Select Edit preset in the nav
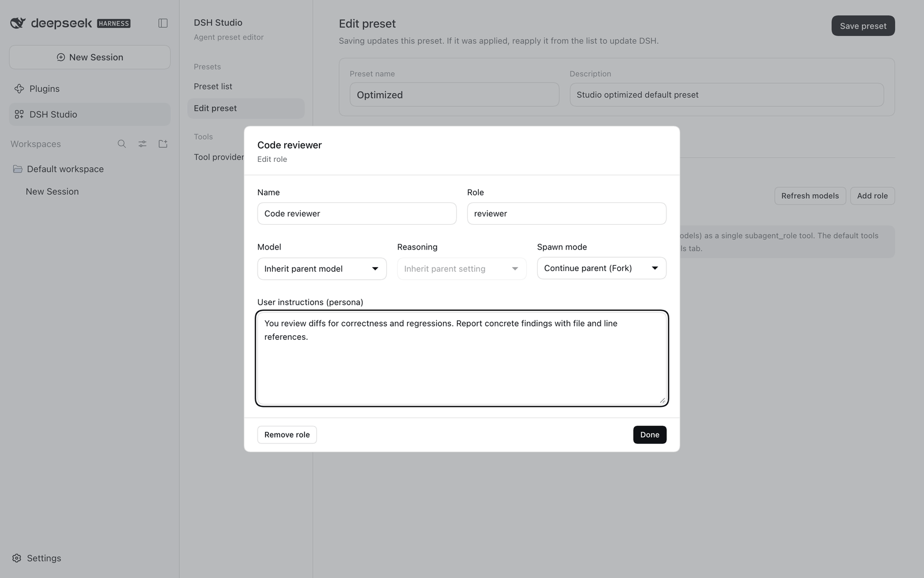924x578 pixels. coord(245,108)
